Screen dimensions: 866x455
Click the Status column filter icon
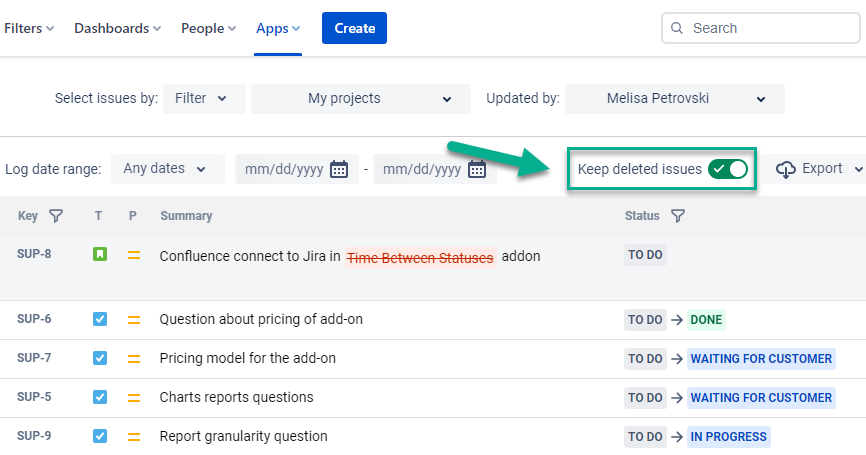tap(678, 216)
